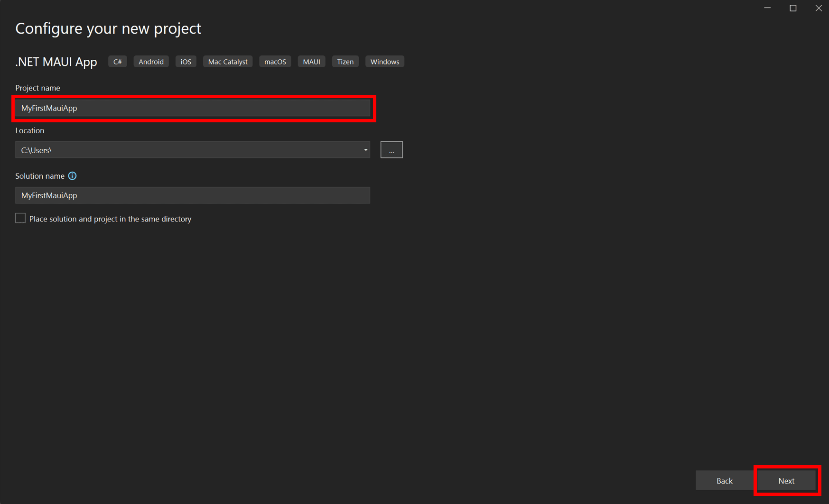Click the iOS platform tag
The image size is (829, 504).
pos(186,62)
